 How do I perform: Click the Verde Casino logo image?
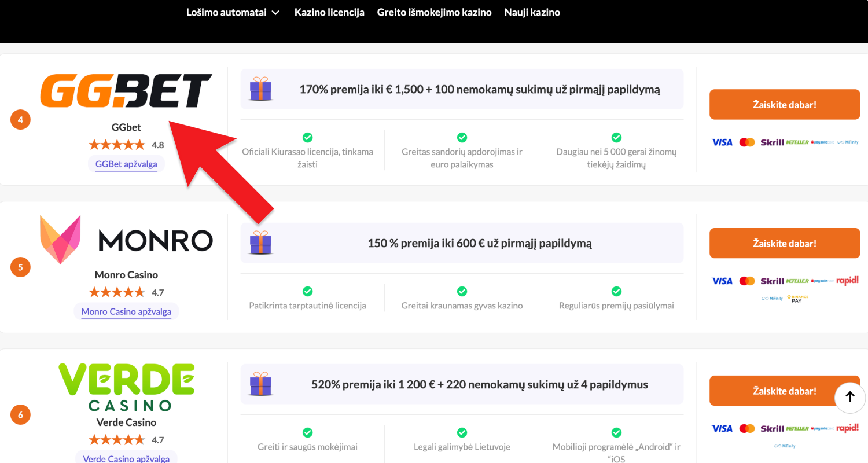(x=126, y=387)
